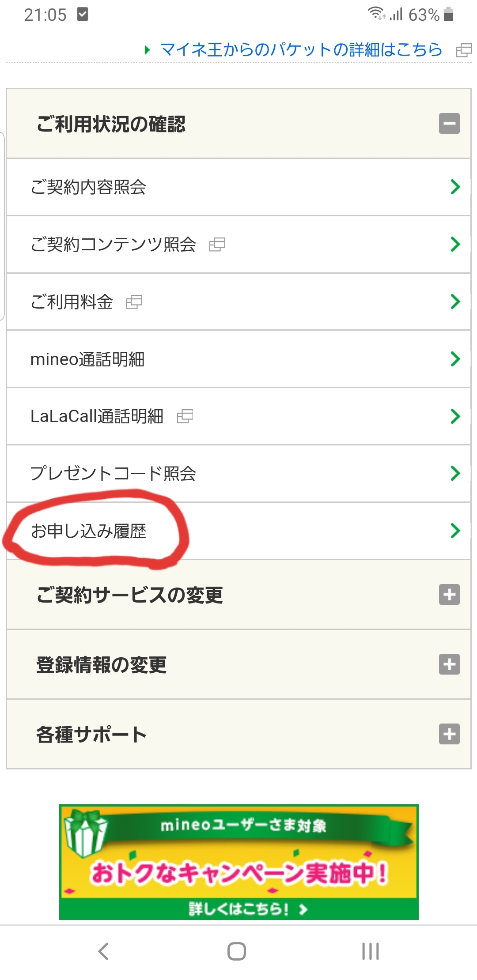The height and width of the screenshot is (980, 477).
Task: Tap the green arrow on お申し込み履歴 row
Action: click(x=455, y=531)
